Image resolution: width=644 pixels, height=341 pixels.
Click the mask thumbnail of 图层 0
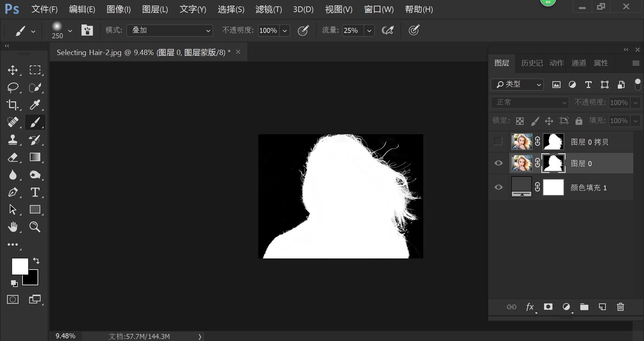553,163
